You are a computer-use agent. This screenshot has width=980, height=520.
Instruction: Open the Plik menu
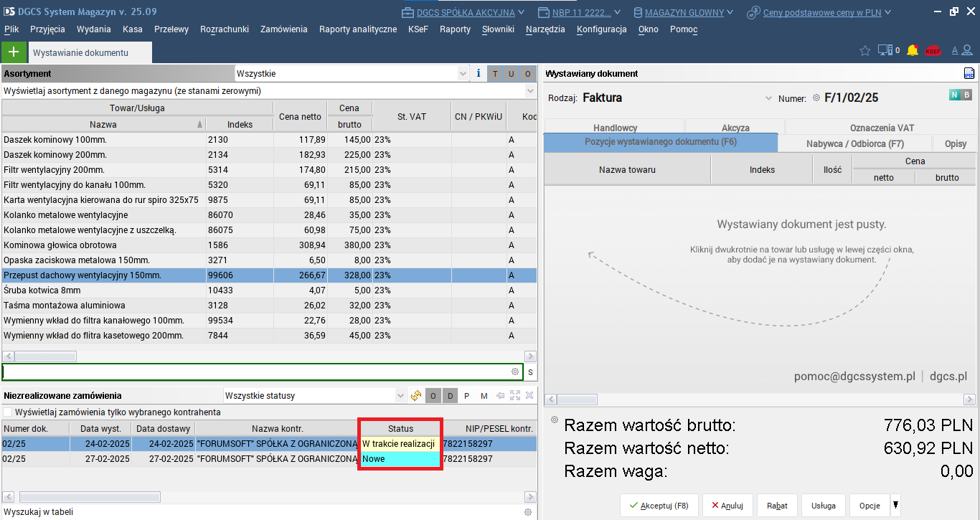pos(11,29)
